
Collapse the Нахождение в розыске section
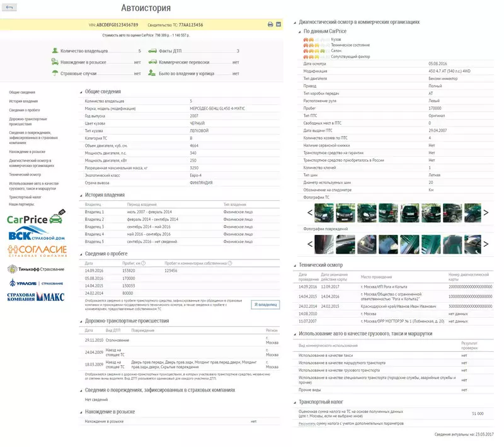click(81, 412)
